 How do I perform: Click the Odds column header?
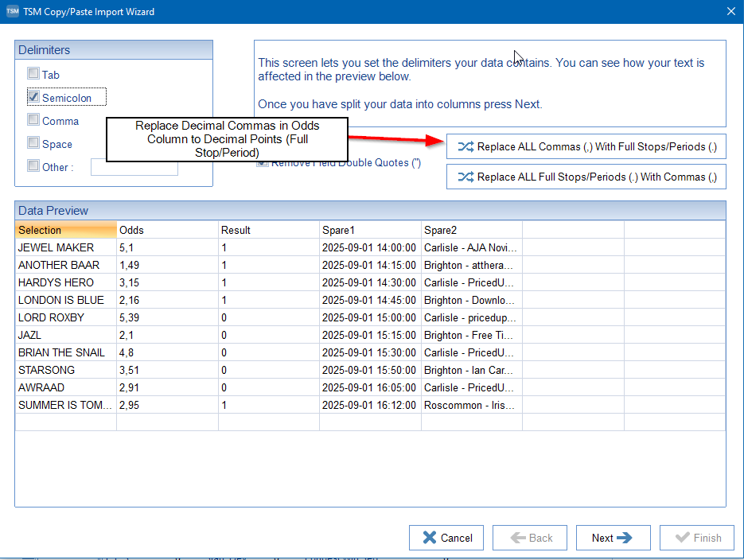click(167, 230)
